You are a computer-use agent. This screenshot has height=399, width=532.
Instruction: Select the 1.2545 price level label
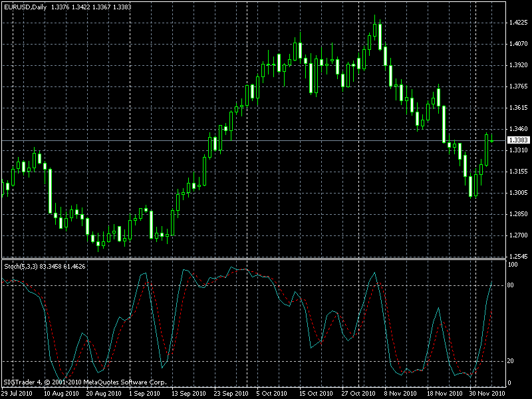pyautogui.click(x=519, y=257)
